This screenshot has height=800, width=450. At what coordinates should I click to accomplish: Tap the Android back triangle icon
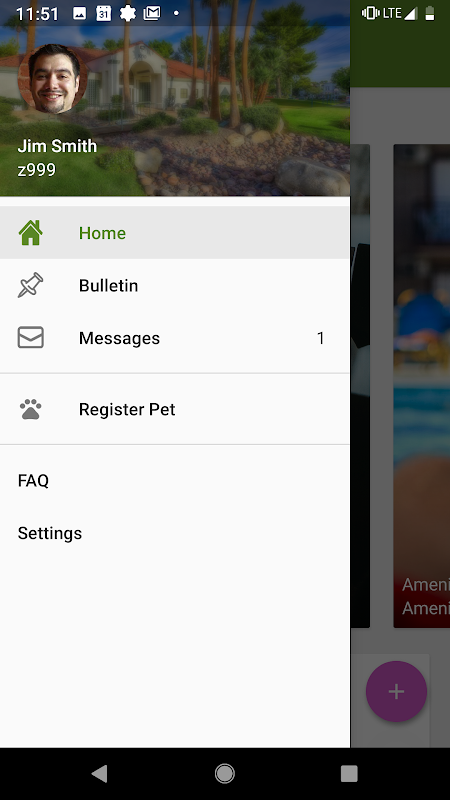click(x=99, y=774)
